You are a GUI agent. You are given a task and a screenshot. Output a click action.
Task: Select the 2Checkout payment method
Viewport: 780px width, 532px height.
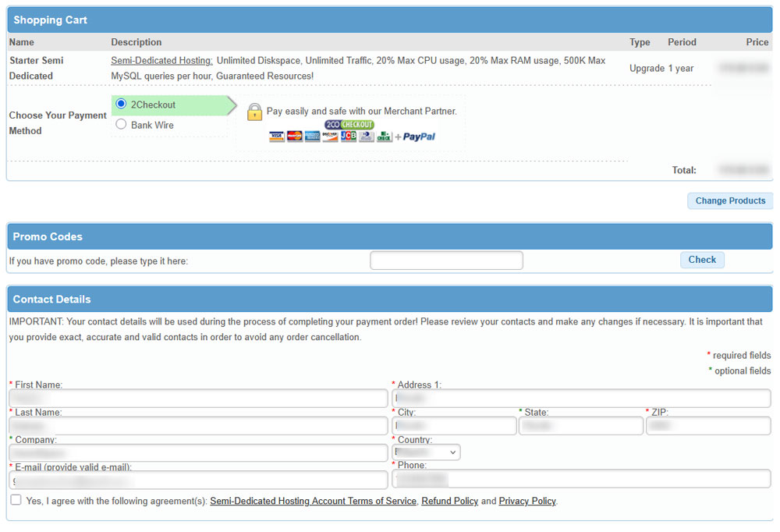click(x=121, y=104)
